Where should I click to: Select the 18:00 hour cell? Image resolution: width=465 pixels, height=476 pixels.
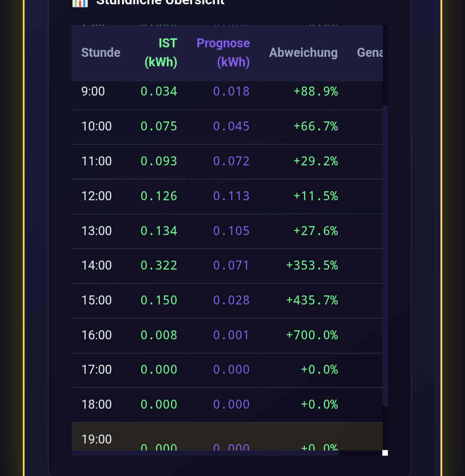(96, 404)
